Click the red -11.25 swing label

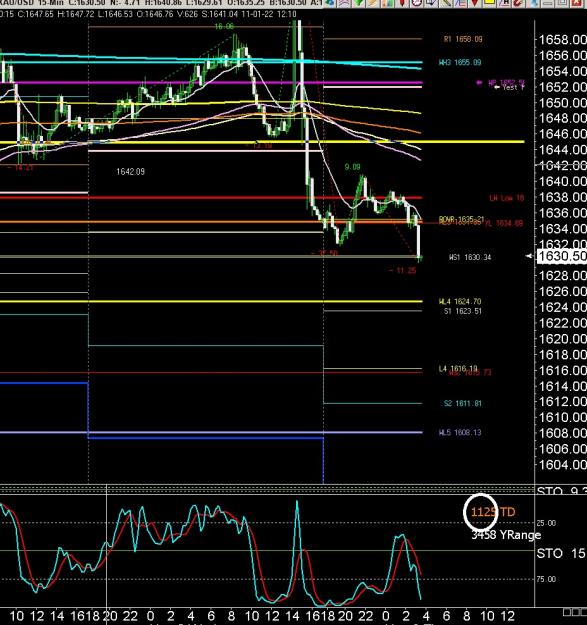point(402,270)
